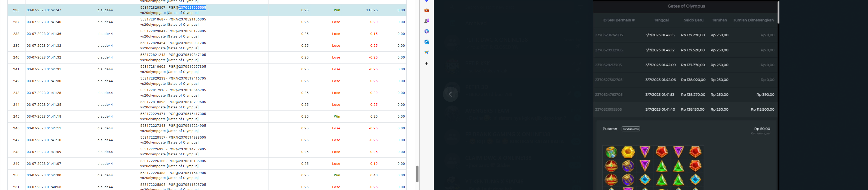Add a sidebar app with plus icon
This screenshot has height=190, width=868.
(427, 64)
